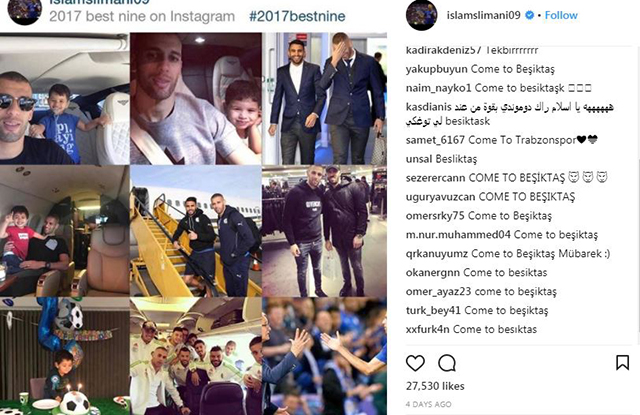The image size is (640, 415).
Task: Open samet_6167 commenter profile
Action: pyautogui.click(x=435, y=140)
